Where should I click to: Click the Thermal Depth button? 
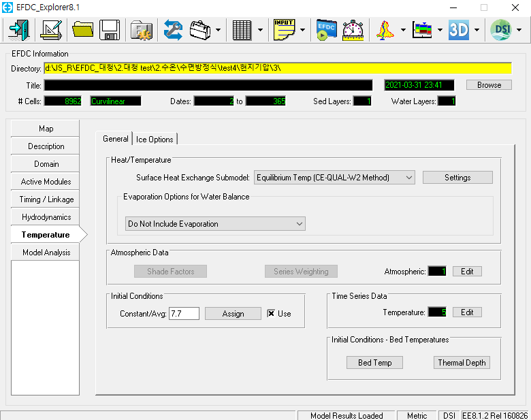pyautogui.click(x=462, y=363)
